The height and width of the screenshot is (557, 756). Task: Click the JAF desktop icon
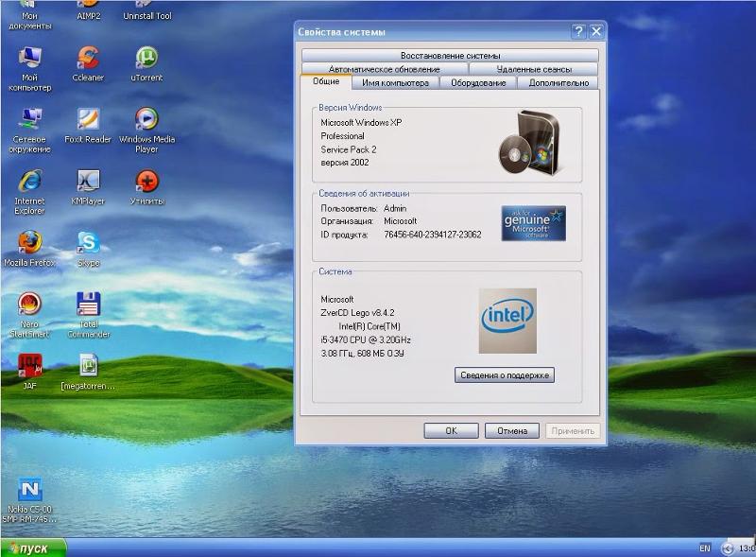coord(29,372)
